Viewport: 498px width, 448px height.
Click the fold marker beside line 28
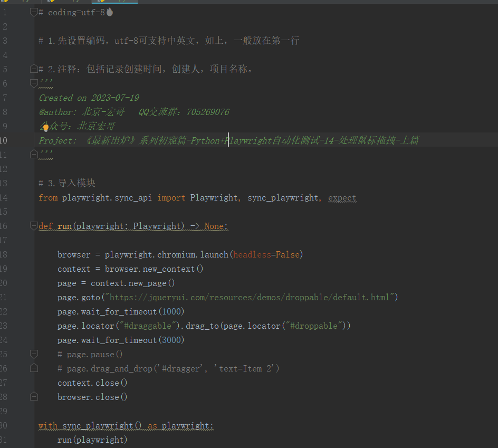pos(34,396)
